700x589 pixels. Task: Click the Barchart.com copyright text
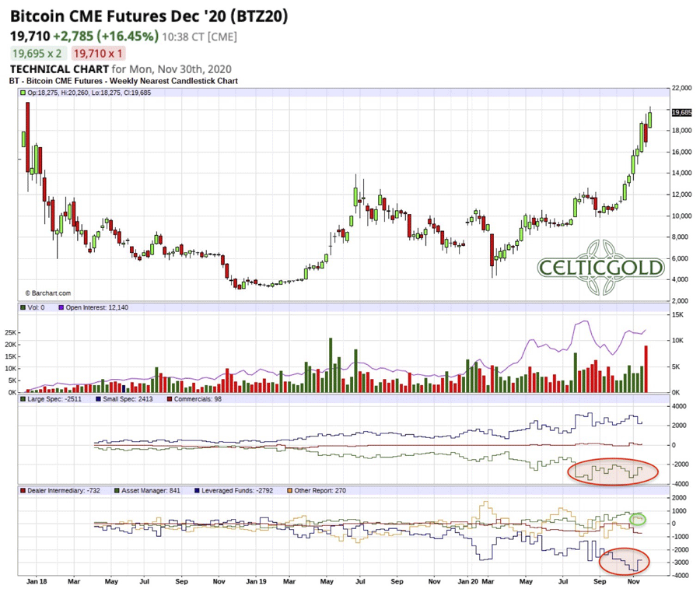pos(48,293)
